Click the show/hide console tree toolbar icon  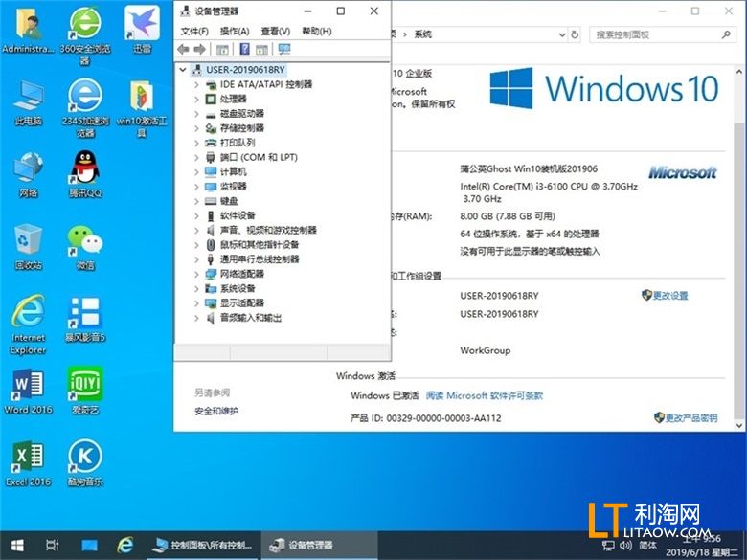click(x=222, y=49)
